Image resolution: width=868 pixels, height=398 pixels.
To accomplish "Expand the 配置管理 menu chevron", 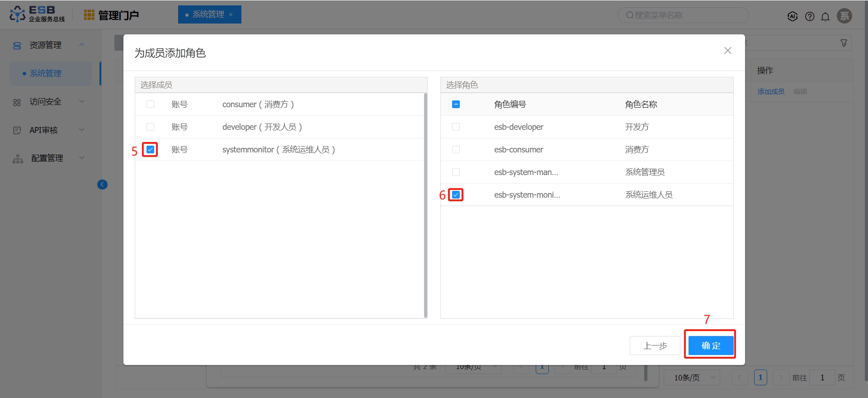I will [x=82, y=158].
